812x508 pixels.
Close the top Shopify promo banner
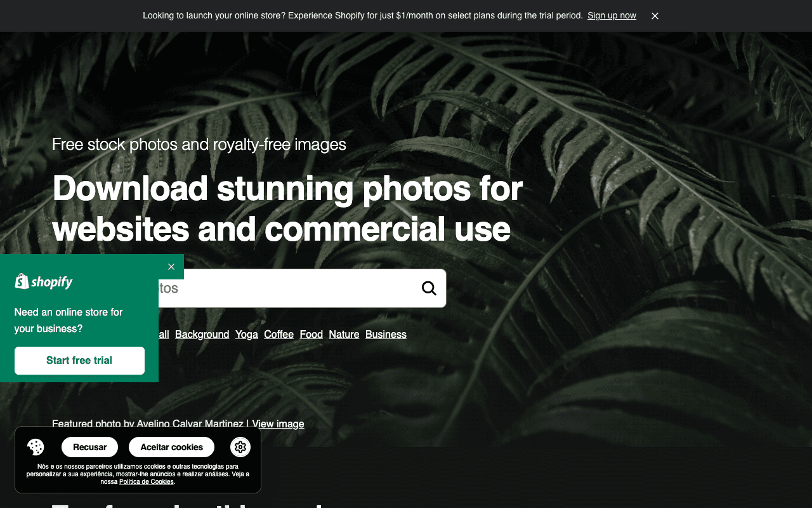tap(655, 16)
